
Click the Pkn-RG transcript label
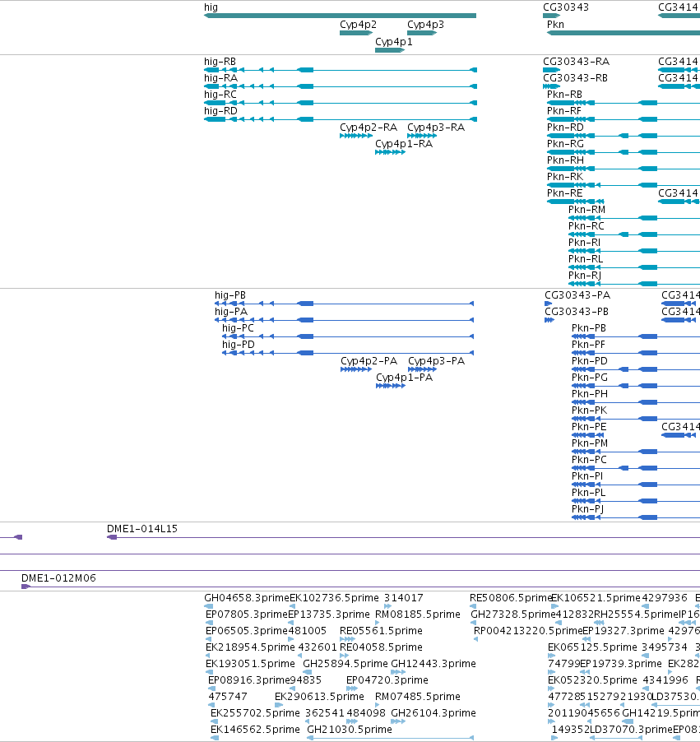(565, 144)
